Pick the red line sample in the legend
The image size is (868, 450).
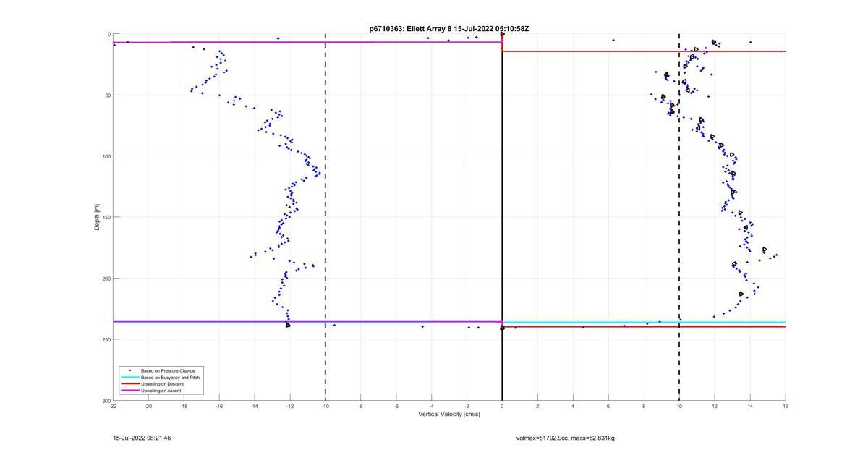(130, 384)
